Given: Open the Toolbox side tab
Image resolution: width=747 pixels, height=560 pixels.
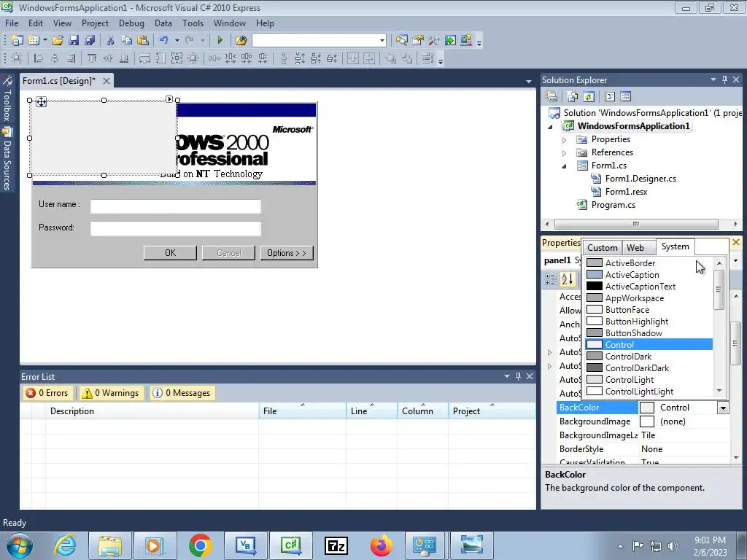Looking at the screenshot, I should tap(7, 98).
